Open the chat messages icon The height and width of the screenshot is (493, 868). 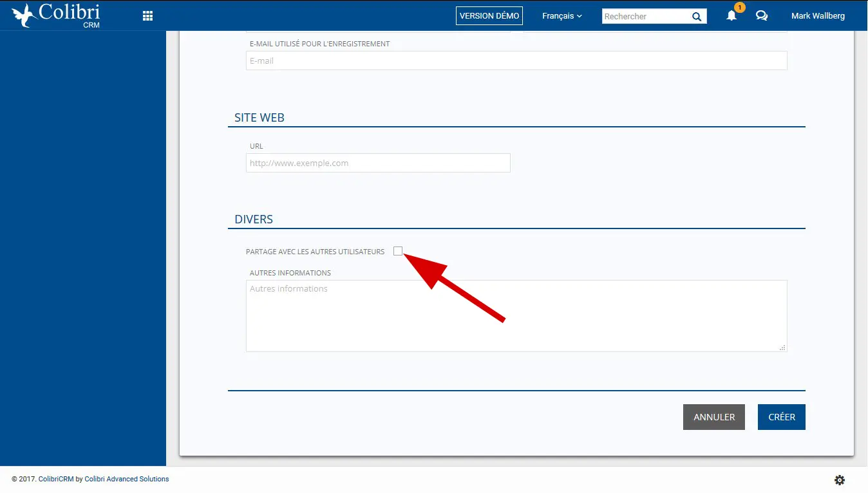[762, 16]
